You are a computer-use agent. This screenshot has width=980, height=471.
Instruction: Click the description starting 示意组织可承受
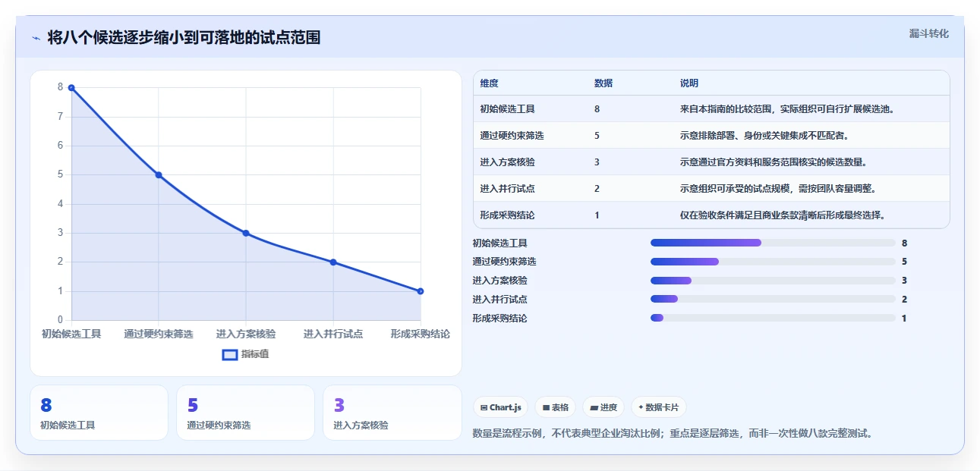coord(779,189)
